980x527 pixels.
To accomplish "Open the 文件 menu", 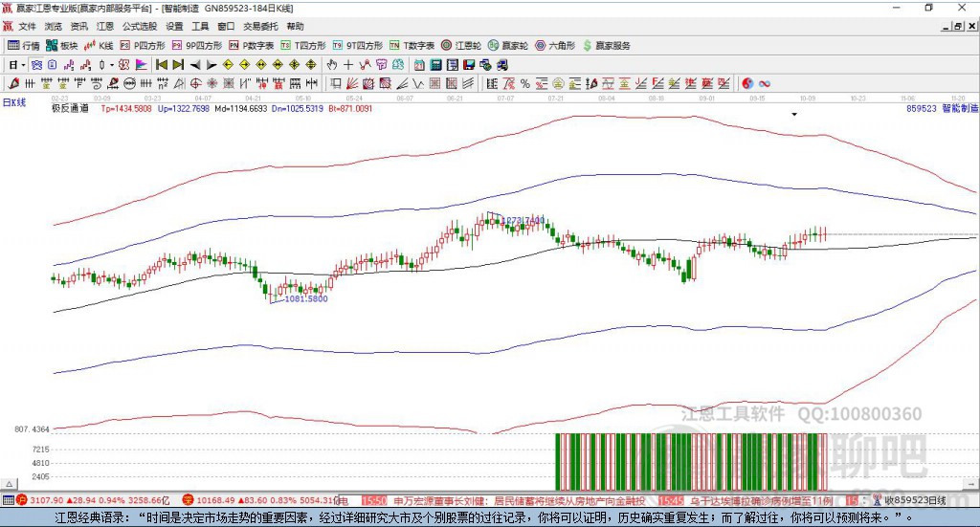I will [x=27, y=26].
